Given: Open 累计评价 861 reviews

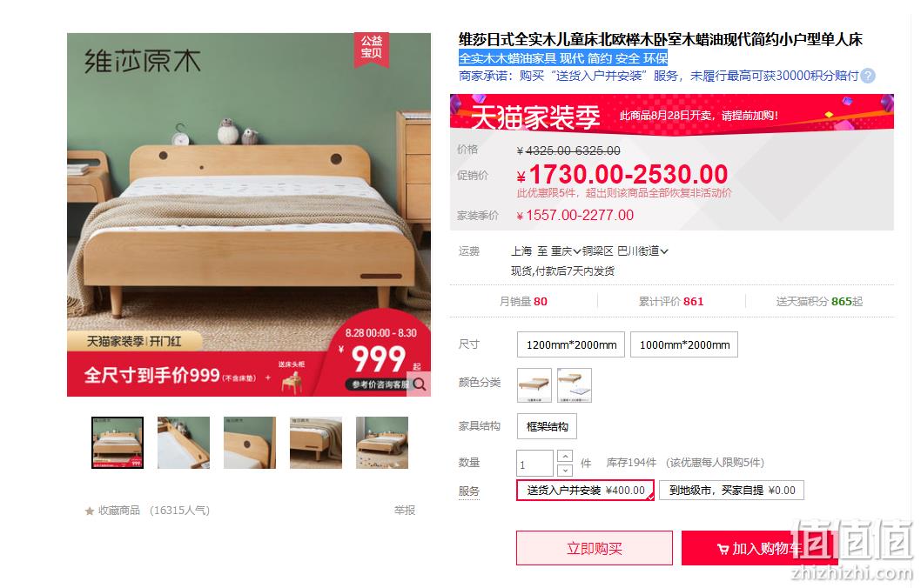Looking at the screenshot, I should pos(671,301).
